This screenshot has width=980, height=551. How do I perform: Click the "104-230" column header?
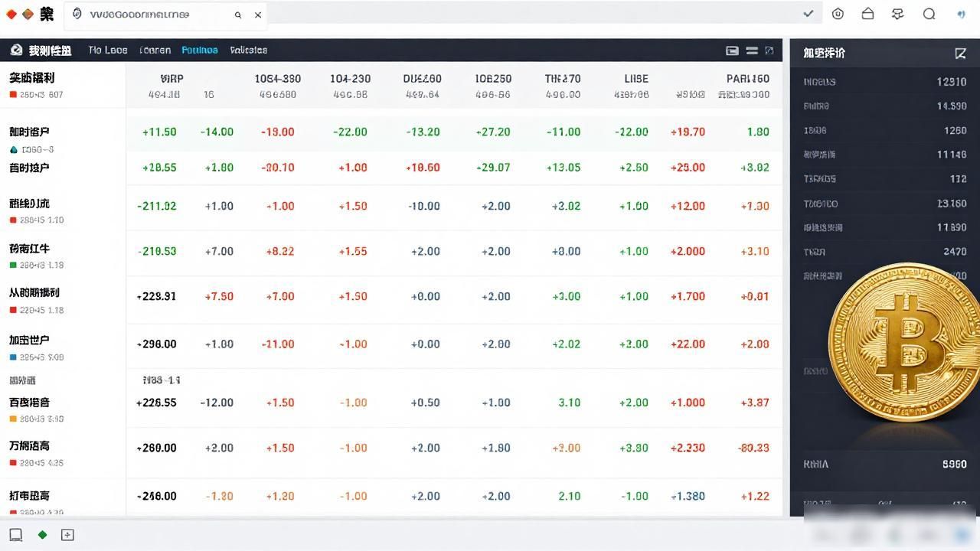point(351,79)
